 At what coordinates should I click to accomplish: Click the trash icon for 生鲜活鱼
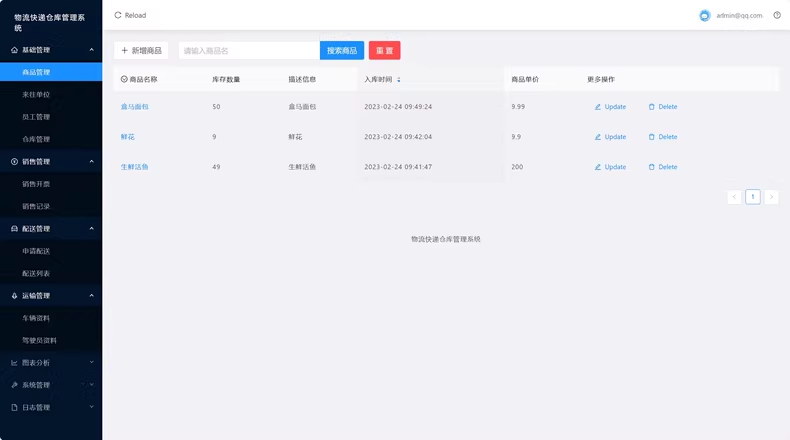pos(651,167)
